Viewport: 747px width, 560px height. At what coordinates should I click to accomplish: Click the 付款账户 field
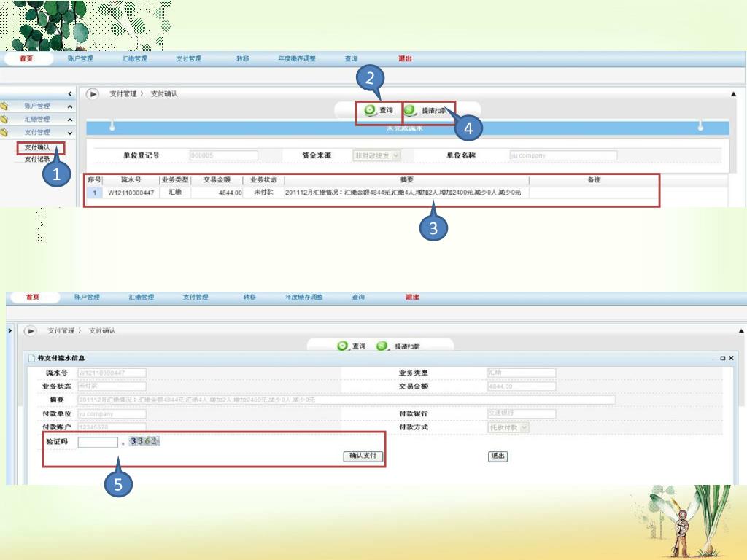click(112, 427)
